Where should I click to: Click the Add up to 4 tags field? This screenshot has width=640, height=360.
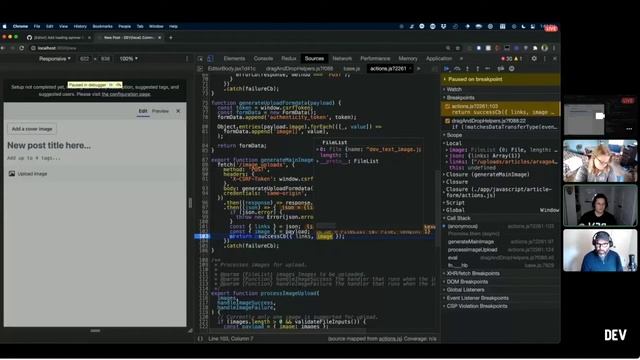pyautogui.click(x=34, y=158)
